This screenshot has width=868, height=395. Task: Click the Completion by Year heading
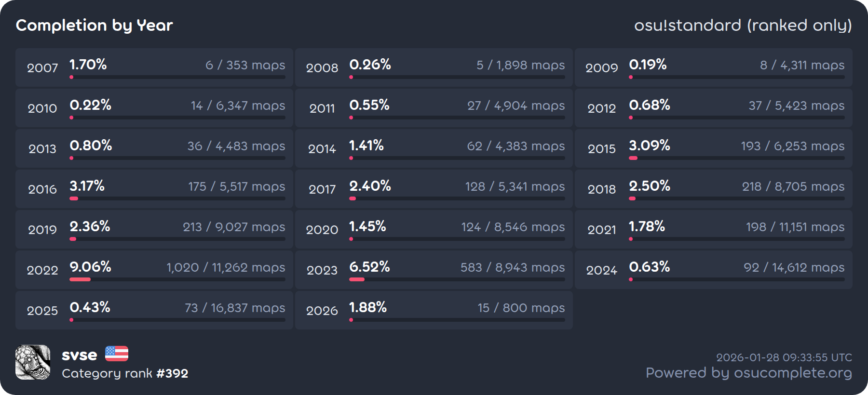tap(95, 25)
